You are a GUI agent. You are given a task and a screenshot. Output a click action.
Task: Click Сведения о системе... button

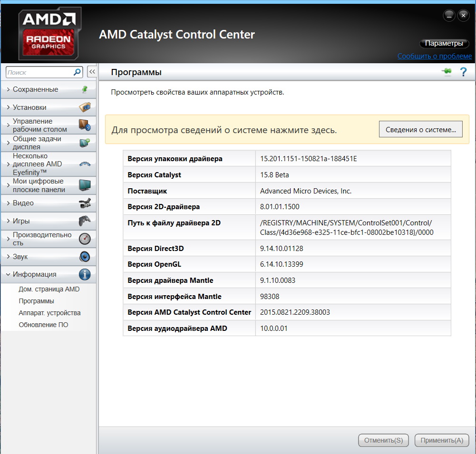click(x=420, y=130)
